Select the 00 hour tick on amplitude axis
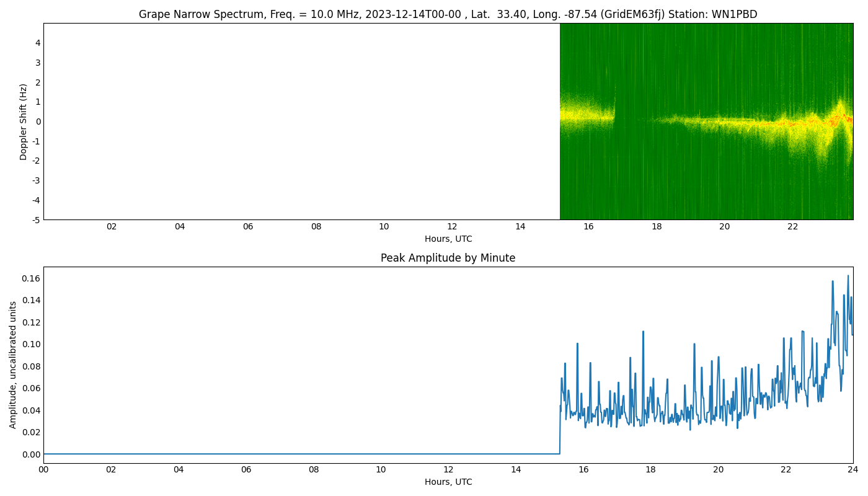This screenshot has width=868, height=496. (x=43, y=469)
